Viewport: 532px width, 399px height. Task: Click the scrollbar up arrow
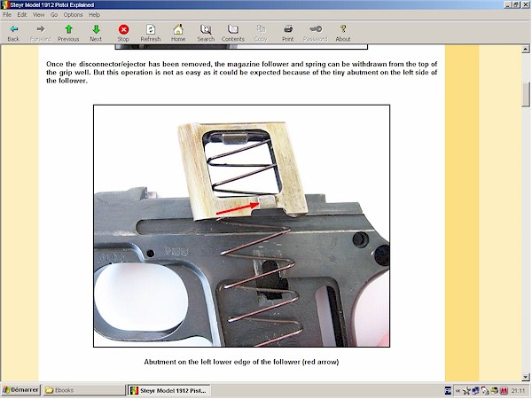pyautogui.click(x=526, y=49)
